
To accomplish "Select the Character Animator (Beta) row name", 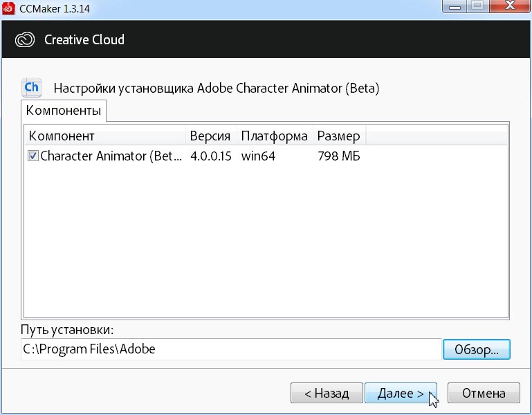I will coord(111,156).
